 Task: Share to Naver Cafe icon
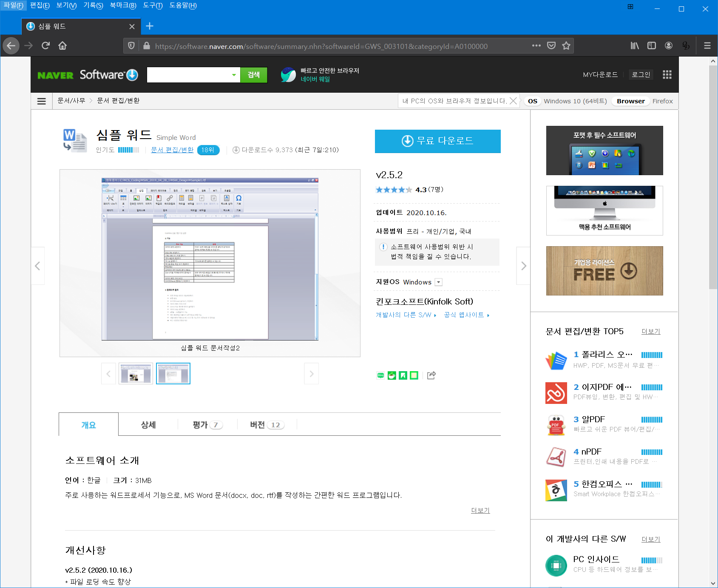point(392,375)
